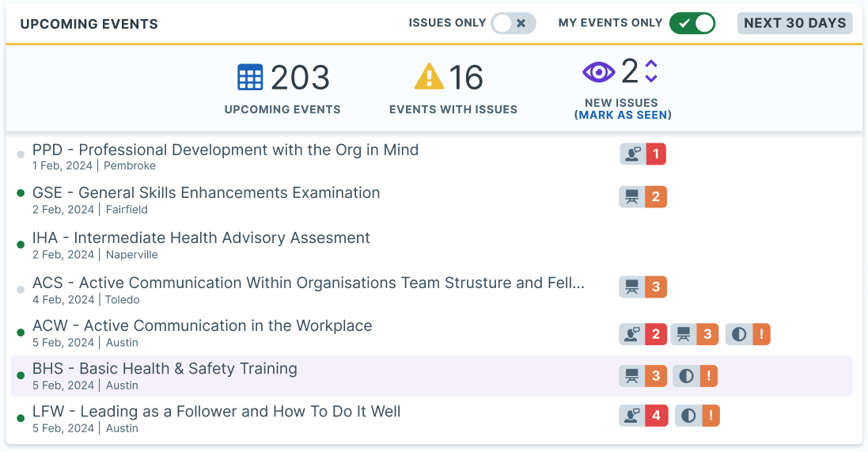The height and width of the screenshot is (452, 868).
Task: Click down chevron next to new issues count
Action: pyautogui.click(x=651, y=78)
